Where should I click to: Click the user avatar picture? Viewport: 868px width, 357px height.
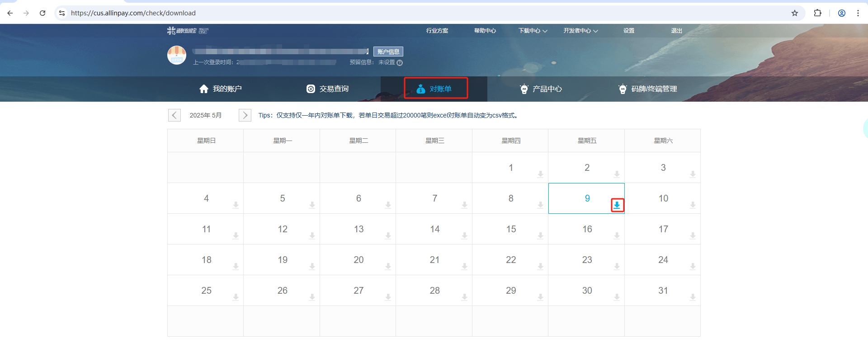point(177,55)
